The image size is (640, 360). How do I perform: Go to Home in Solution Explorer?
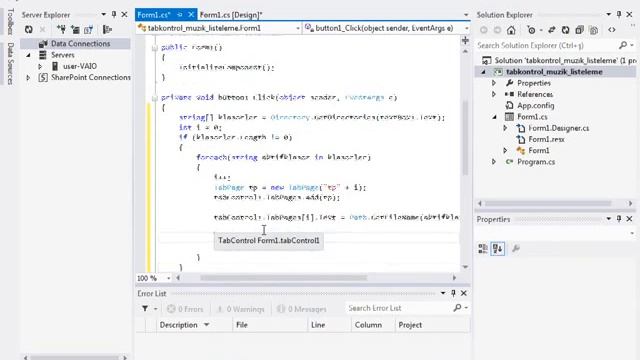coord(511,30)
